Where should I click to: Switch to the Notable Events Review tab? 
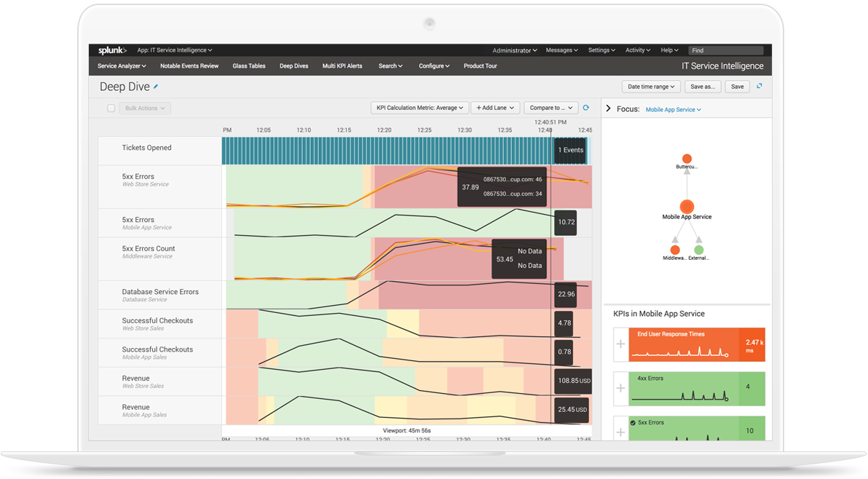(189, 66)
